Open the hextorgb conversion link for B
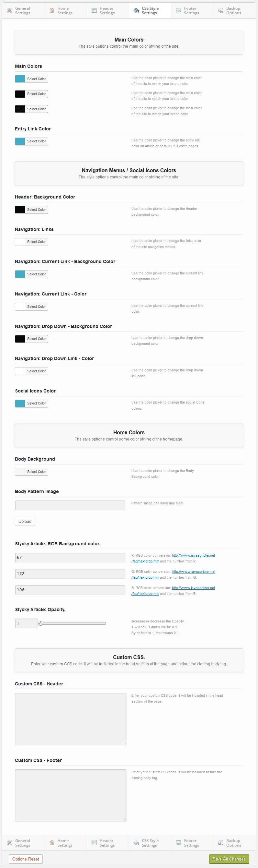258x868 pixels. 194,588
